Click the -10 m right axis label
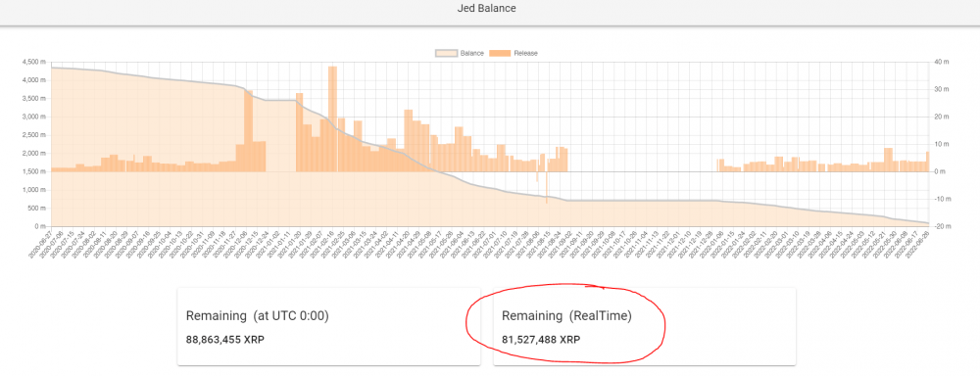The image size is (980, 376). point(943,199)
